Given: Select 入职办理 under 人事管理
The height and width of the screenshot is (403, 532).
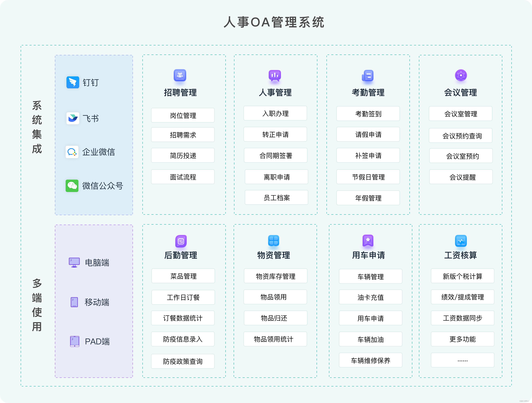Looking at the screenshot, I should (275, 113).
